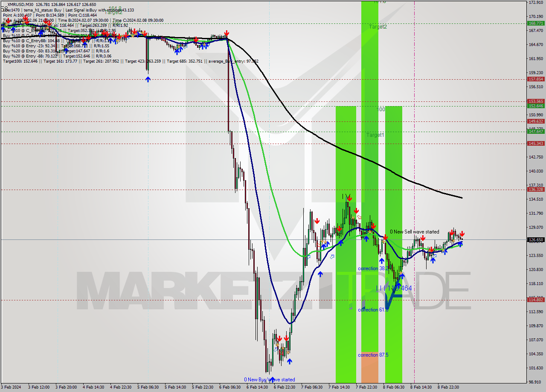The image size is (546, 392).
Task: Click the '6 Feb 22:30' time axis label
Action: (x=284, y=387)
